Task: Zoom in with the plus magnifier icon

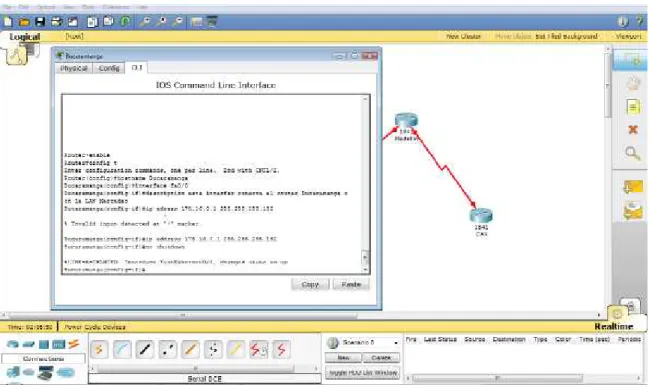Action: [145, 22]
